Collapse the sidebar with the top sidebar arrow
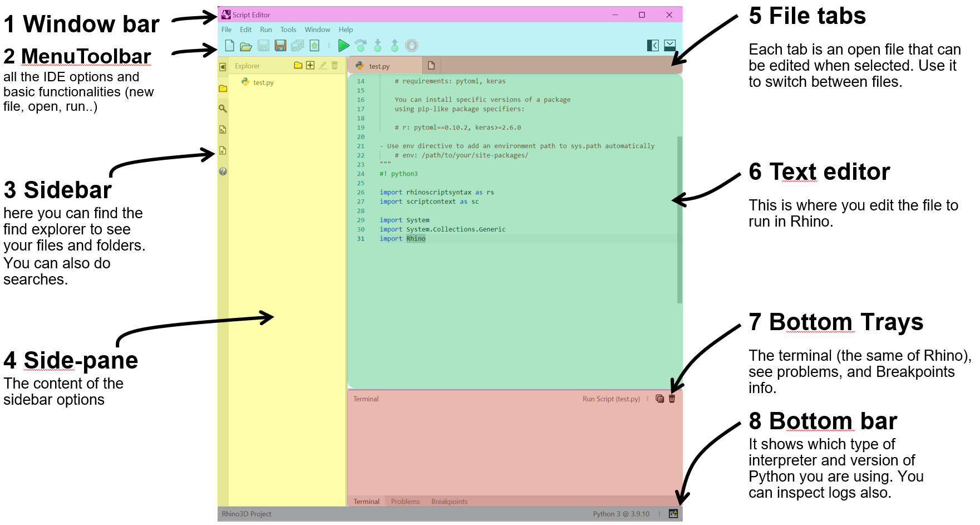Viewport: 980px width, 525px height. (223, 67)
